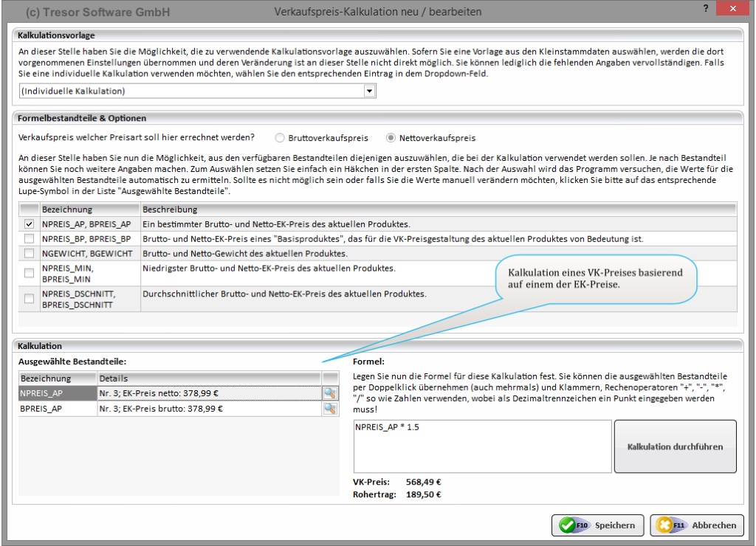Click the help question mark in title bar
Viewport: 756px width, 546px height.
707,8
